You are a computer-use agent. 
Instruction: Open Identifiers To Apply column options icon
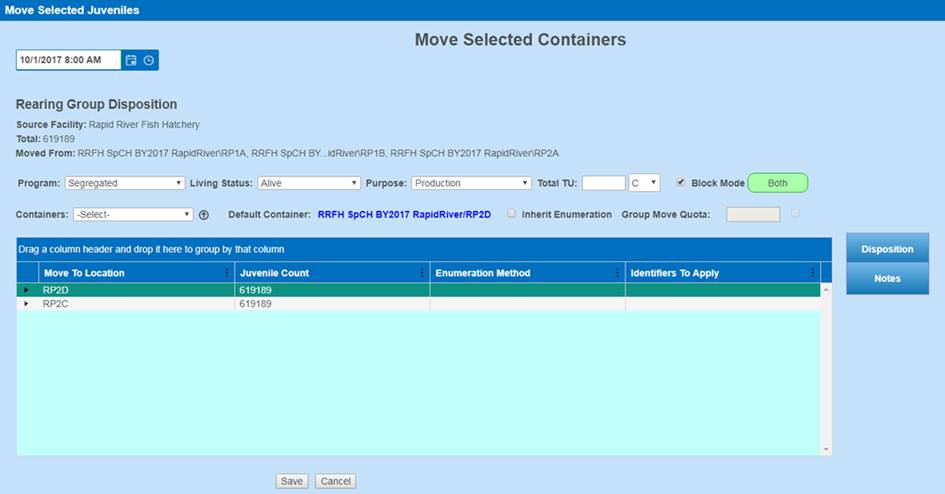click(x=812, y=273)
